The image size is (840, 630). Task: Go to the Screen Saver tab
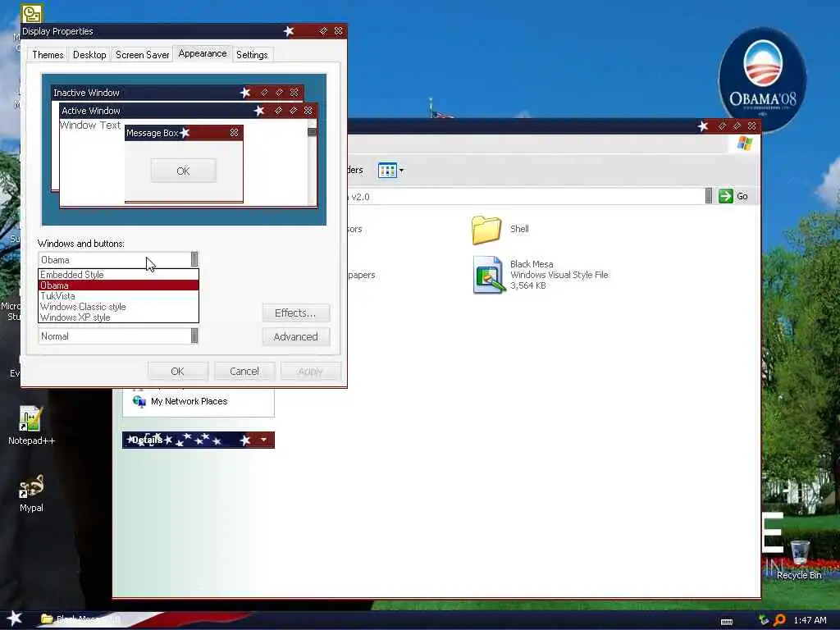click(142, 55)
